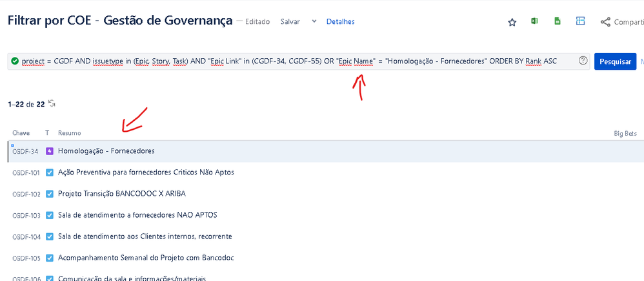Click the task icon for CGDF-101
644x281 pixels.
point(50,172)
